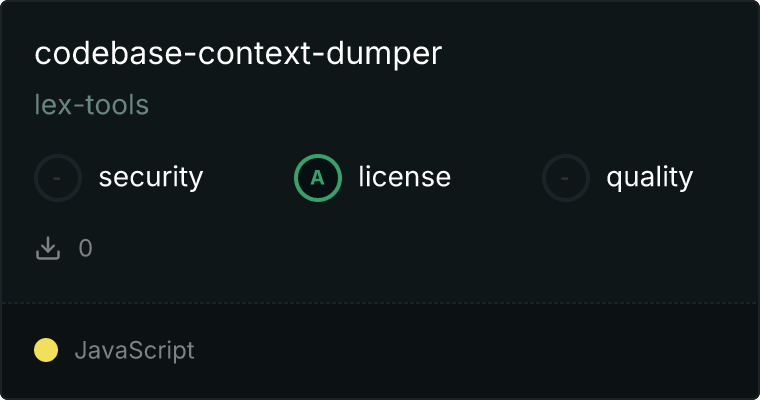Select the JavaScript language label
Image resolution: width=760 pixels, height=400 pixels.
pyautogui.click(x=134, y=351)
